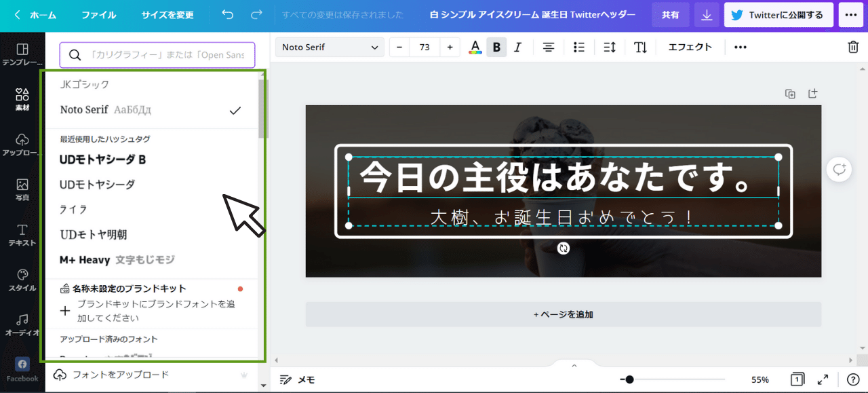Open more text toolbar options
Viewport: 868px width, 393px height.
(x=741, y=47)
